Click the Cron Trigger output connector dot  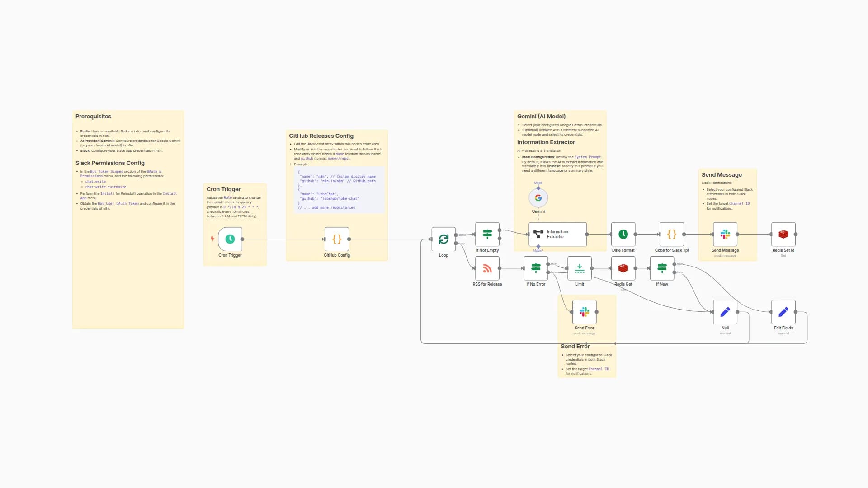pyautogui.click(x=242, y=239)
